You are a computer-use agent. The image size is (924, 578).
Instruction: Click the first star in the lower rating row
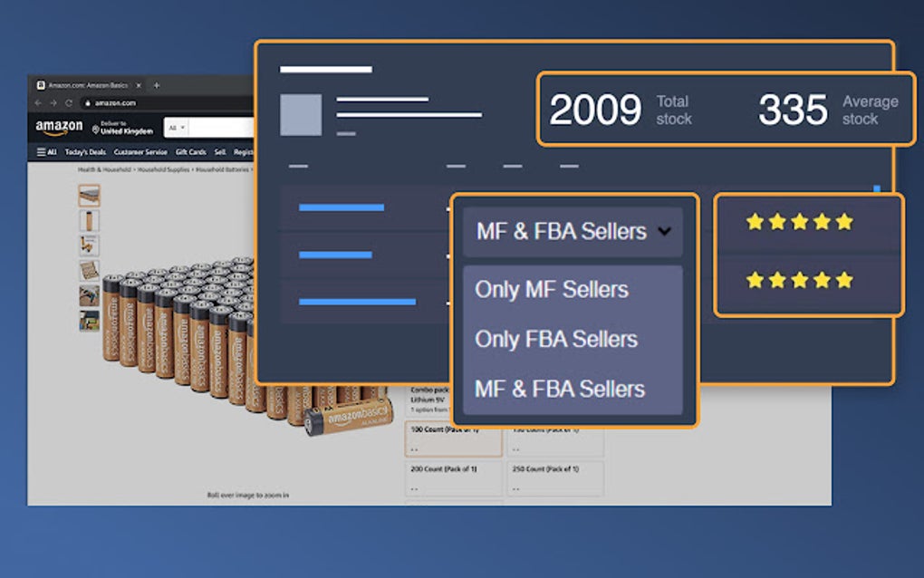point(753,280)
